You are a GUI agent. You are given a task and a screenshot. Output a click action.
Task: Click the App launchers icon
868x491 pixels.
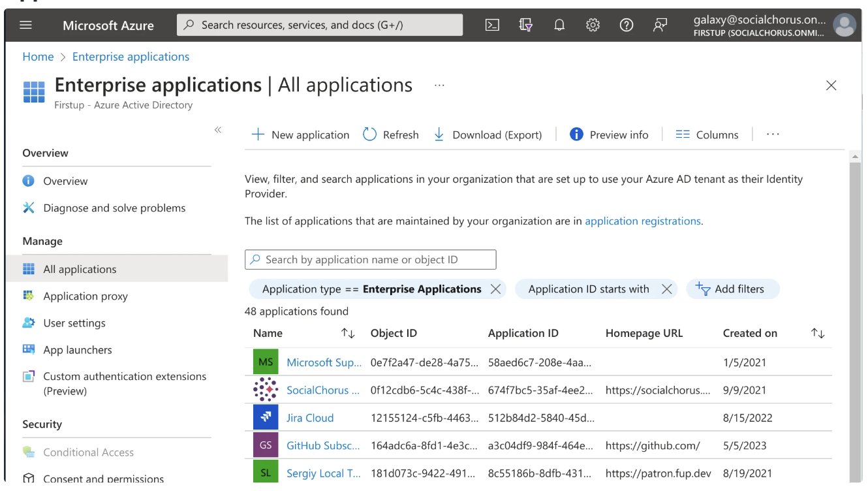pyautogui.click(x=28, y=349)
